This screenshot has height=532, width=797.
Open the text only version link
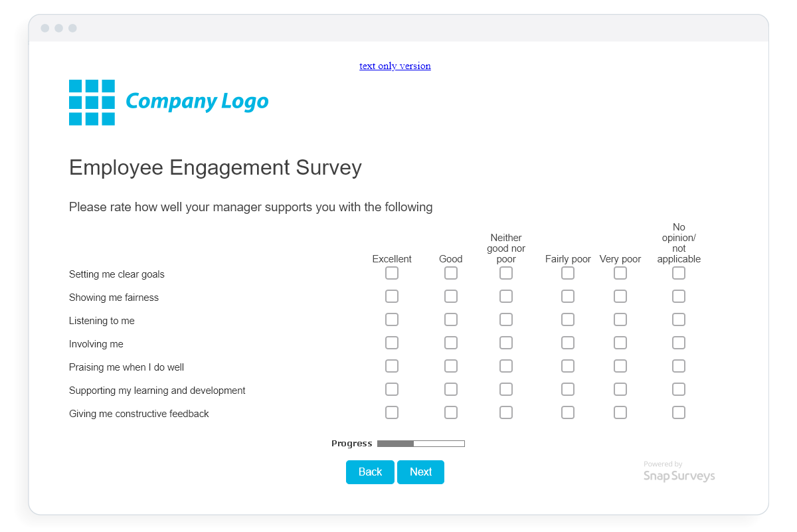(x=395, y=66)
